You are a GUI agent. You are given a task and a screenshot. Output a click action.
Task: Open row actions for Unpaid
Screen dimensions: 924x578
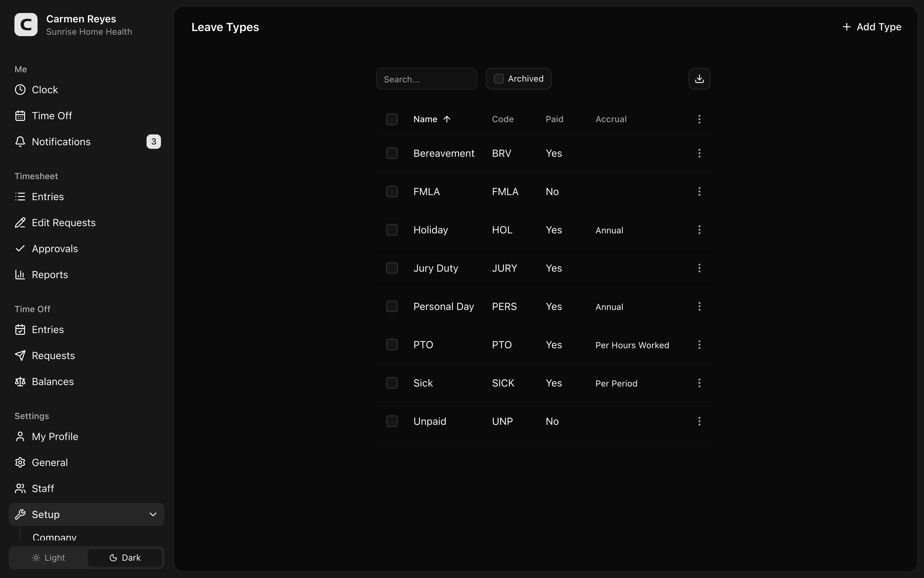click(699, 421)
